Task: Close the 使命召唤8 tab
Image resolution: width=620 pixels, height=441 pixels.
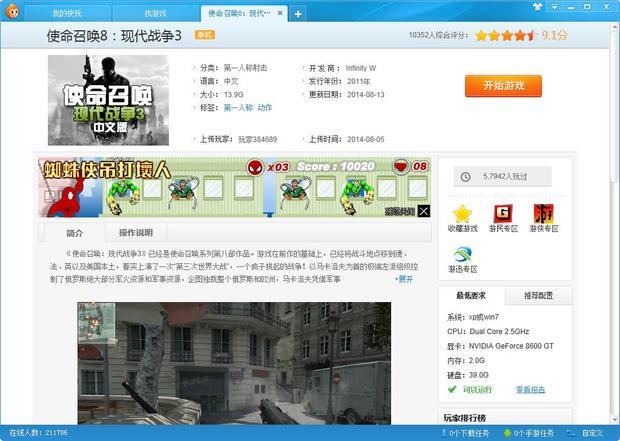Action: pyautogui.click(x=280, y=13)
